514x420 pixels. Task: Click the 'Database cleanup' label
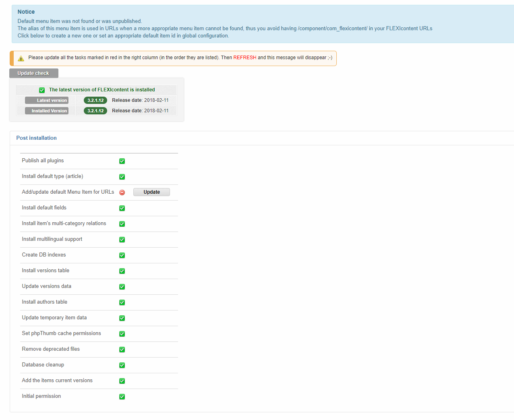coord(43,364)
